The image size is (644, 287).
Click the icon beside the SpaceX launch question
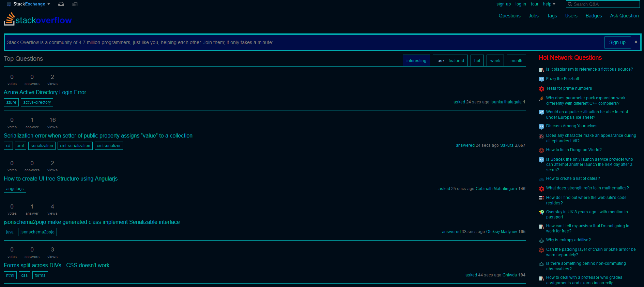pyautogui.click(x=541, y=160)
